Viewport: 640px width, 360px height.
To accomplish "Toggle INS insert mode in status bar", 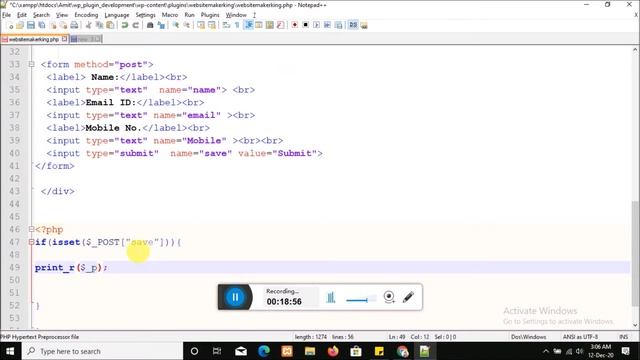I will (x=624, y=337).
